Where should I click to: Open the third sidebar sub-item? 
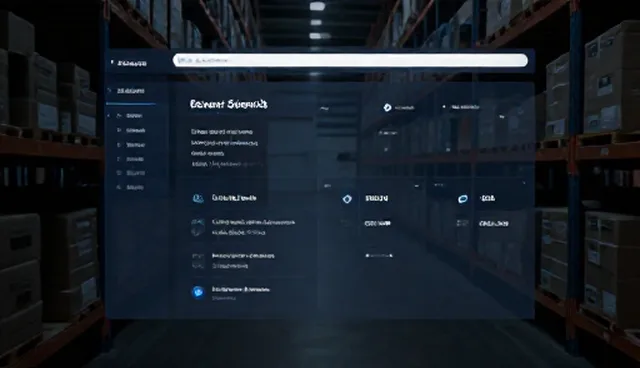click(136, 145)
